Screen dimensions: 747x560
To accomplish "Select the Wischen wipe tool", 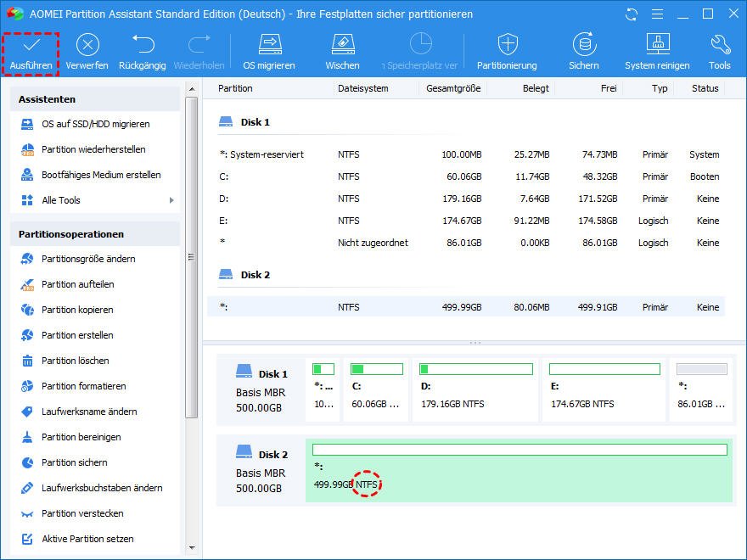I will (x=342, y=46).
